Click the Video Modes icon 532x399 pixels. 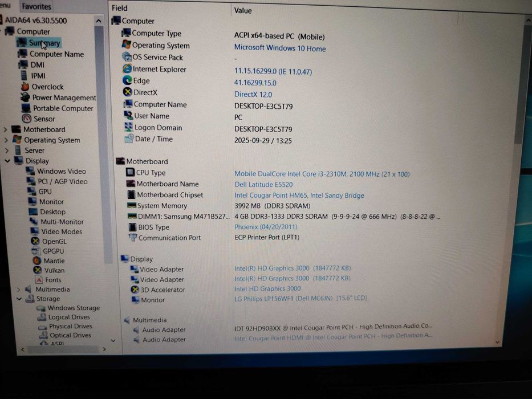click(x=35, y=231)
